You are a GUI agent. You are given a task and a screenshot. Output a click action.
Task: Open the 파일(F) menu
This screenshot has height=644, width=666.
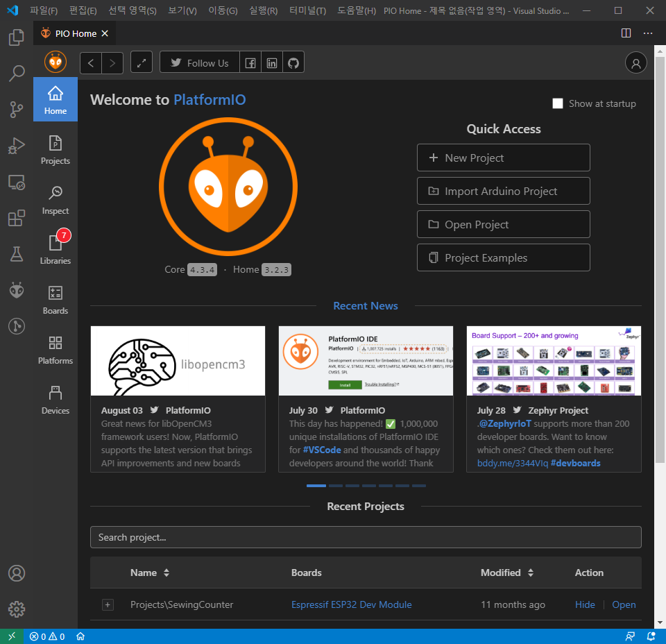(x=44, y=10)
